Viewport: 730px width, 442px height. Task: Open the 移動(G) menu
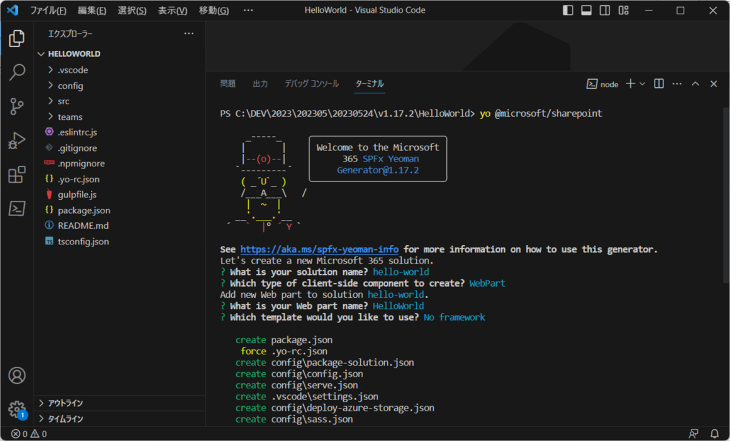pyautogui.click(x=214, y=10)
